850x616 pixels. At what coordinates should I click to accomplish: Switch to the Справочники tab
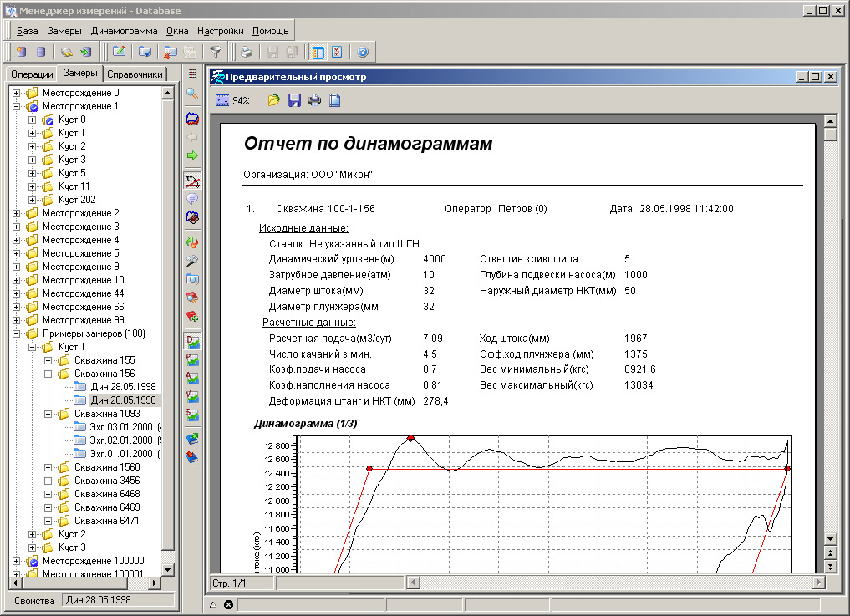[x=135, y=74]
